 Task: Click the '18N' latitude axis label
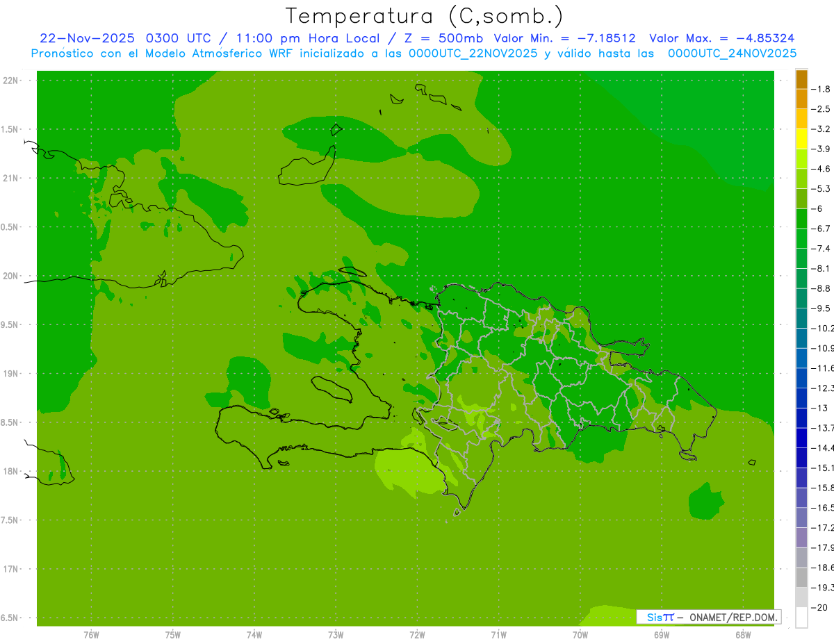(x=10, y=472)
